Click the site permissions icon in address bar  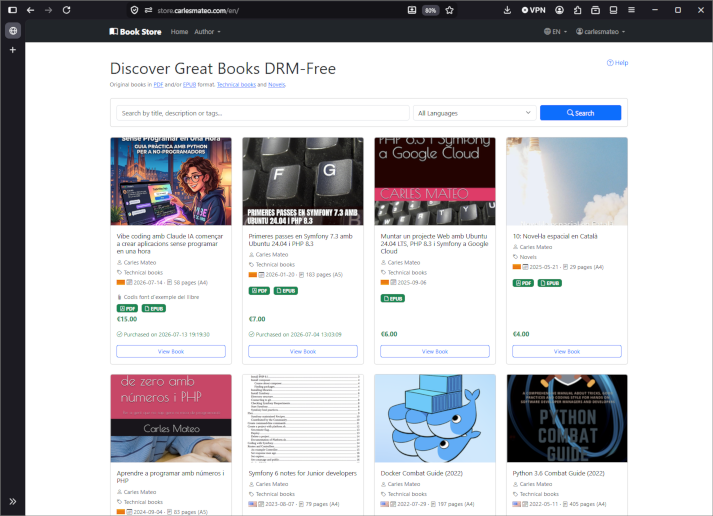coord(148,10)
